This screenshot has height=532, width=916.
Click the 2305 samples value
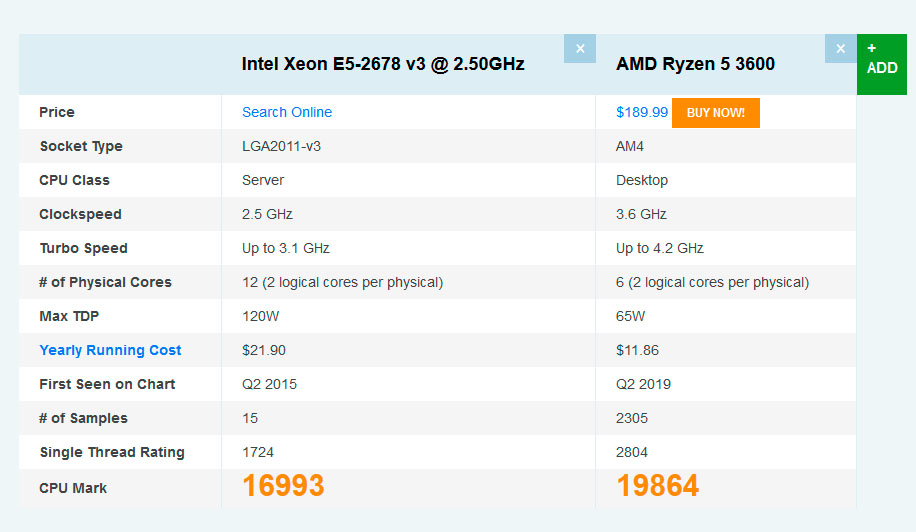pyautogui.click(x=632, y=418)
